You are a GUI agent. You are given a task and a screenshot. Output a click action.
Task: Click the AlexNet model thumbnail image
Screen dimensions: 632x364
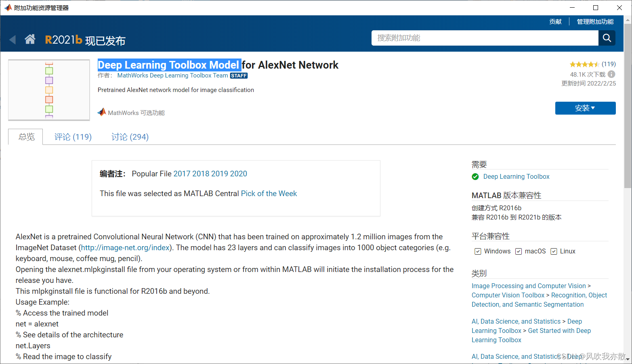coord(49,90)
